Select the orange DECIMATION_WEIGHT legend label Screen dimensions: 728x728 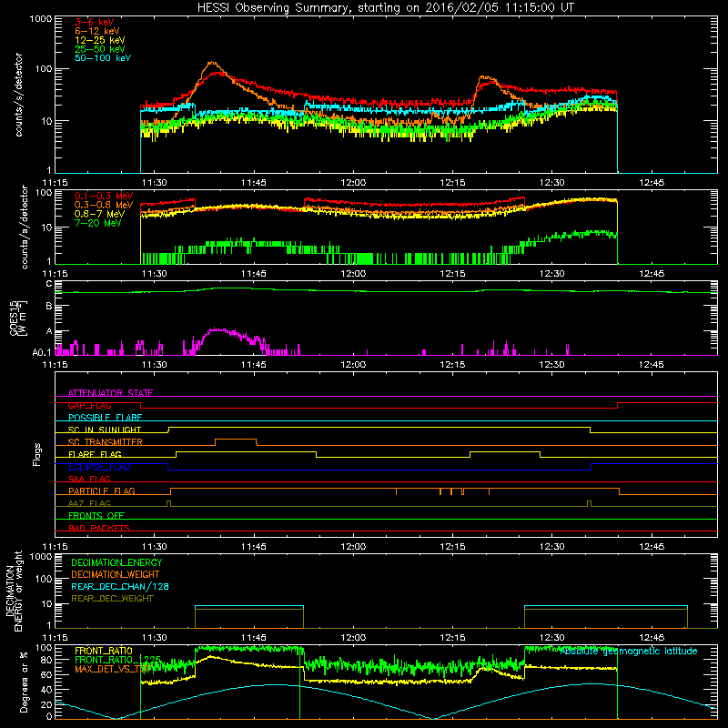[x=116, y=574]
